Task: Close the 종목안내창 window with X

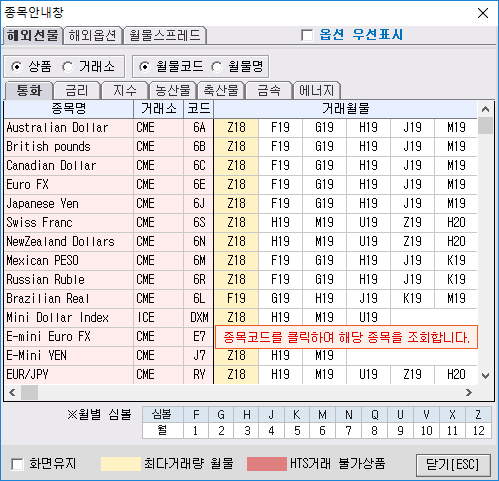Action: (483, 13)
